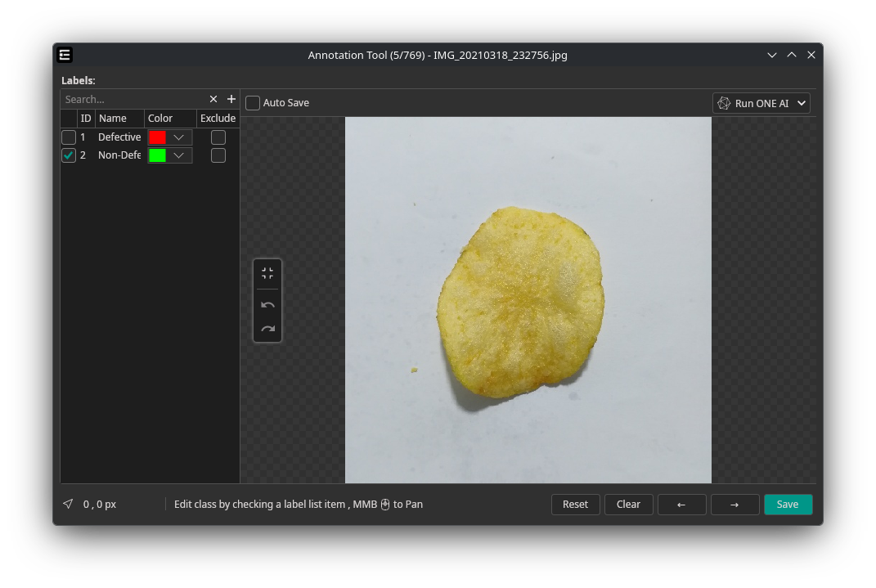Viewport: 876px width, 588px height.
Task: Click the redo arrow icon
Action: click(267, 329)
